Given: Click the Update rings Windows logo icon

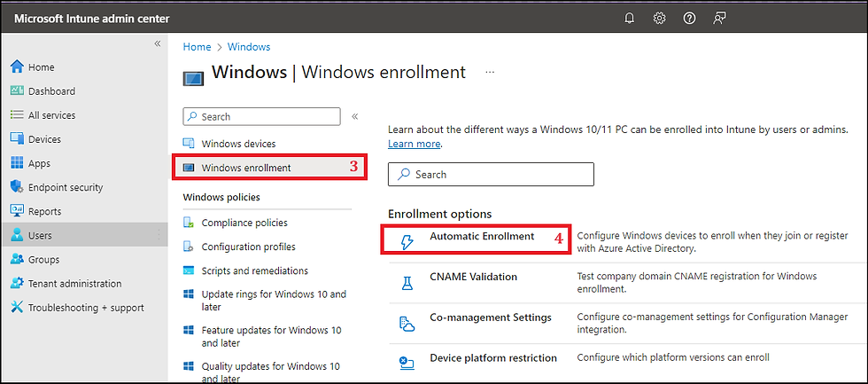Looking at the screenshot, I should 189,294.
